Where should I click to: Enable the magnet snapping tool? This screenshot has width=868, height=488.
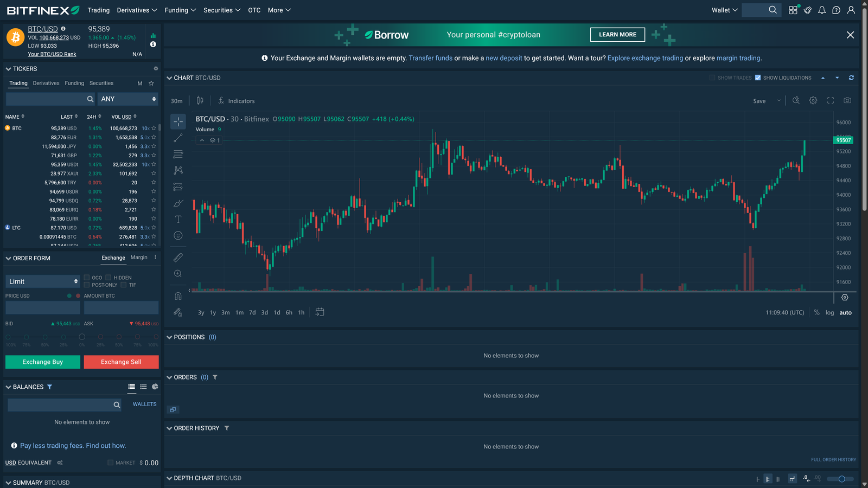178,296
